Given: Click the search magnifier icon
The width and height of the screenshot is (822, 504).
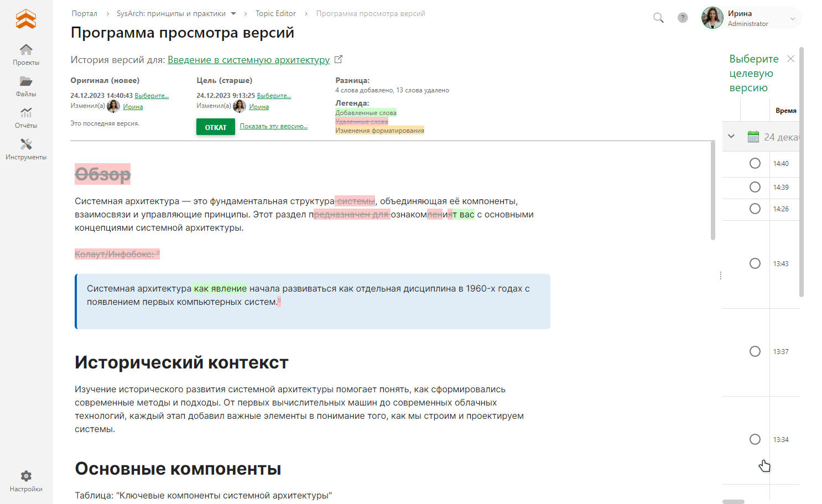Looking at the screenshot, I should tap(658, 18).
